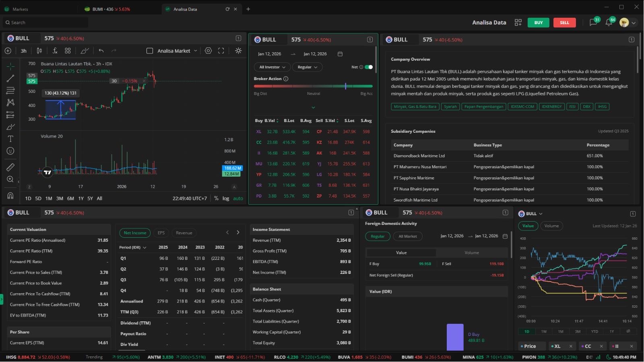Toggle the Net switch off
Screen dimensions: 644x362
(x=368, y=67)
